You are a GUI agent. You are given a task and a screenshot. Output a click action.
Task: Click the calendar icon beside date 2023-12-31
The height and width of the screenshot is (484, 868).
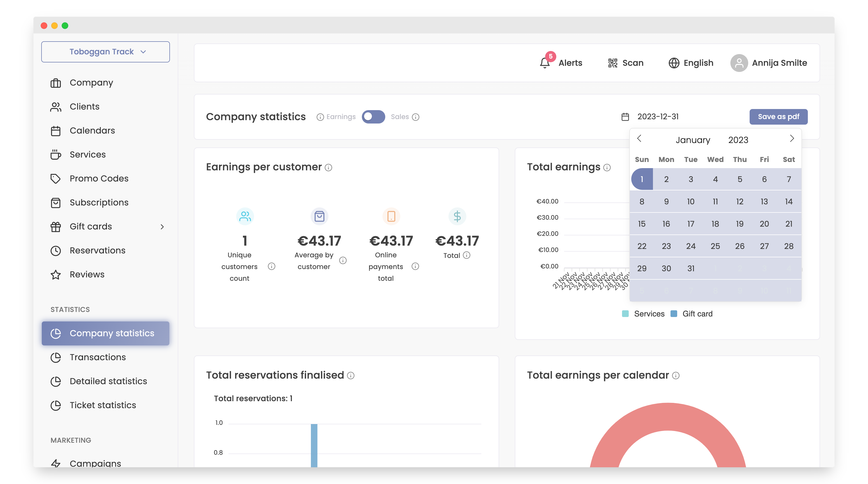625,117
